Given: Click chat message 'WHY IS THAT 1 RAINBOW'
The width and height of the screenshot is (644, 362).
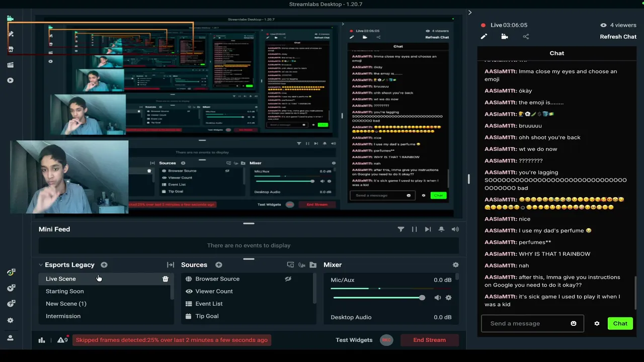Looking at the screenshot, I should pos(554,254).
